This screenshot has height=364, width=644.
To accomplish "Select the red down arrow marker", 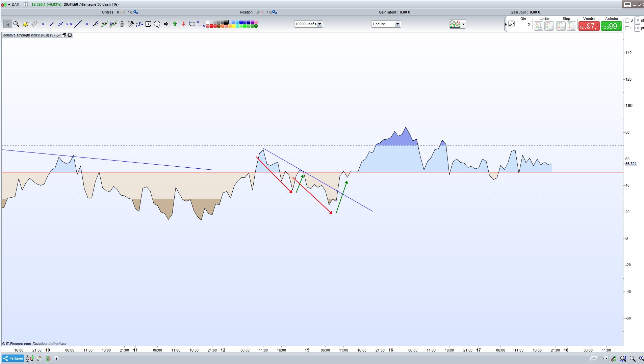I will click(183, 24).
